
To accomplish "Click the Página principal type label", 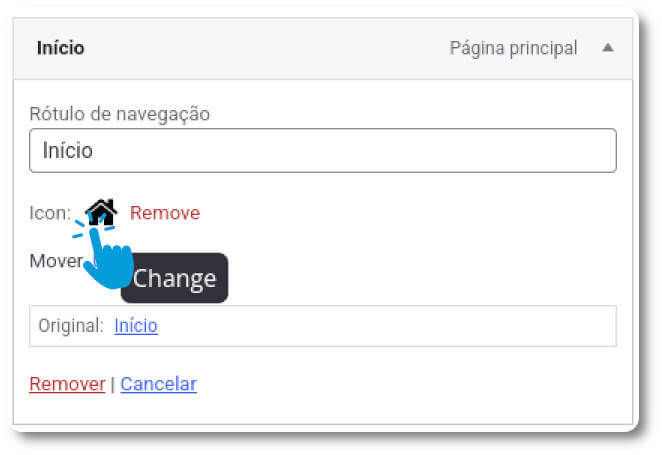I will pos(513,48).
